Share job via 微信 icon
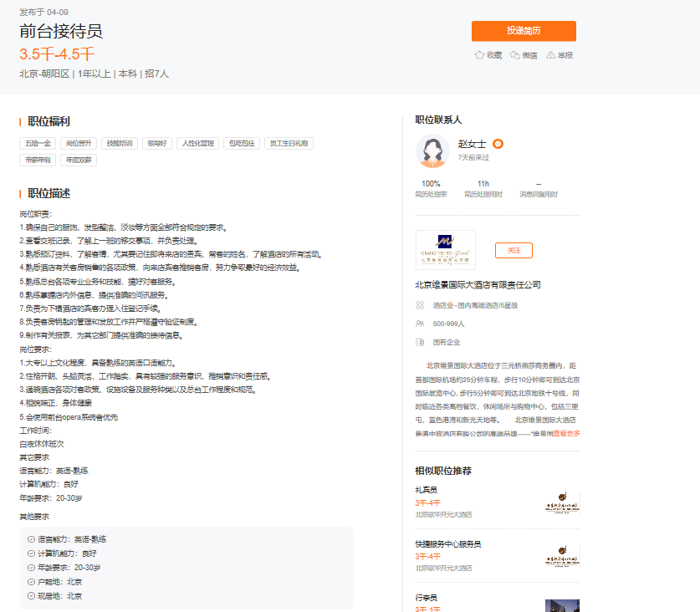This screenshot has height=612, width=700. click(x=515, y=55)
